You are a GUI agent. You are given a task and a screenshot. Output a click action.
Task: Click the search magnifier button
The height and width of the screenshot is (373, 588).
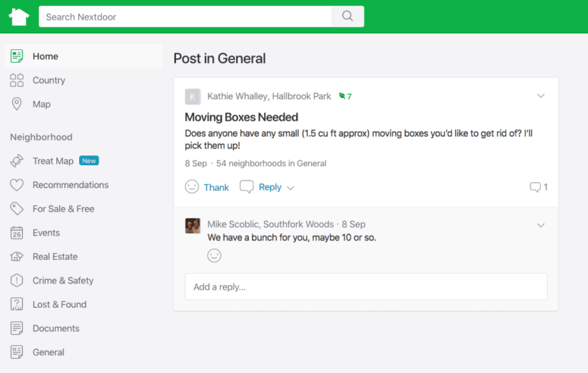tap(347, 17)
